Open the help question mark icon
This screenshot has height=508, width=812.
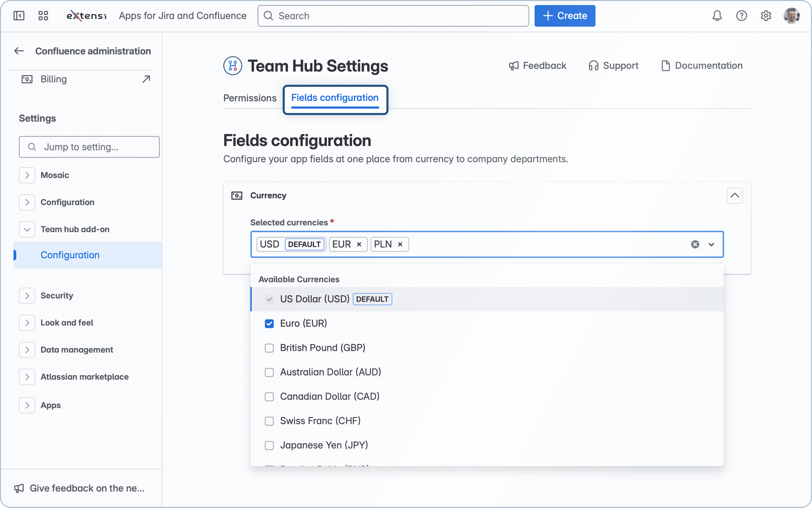click(741, 15)
